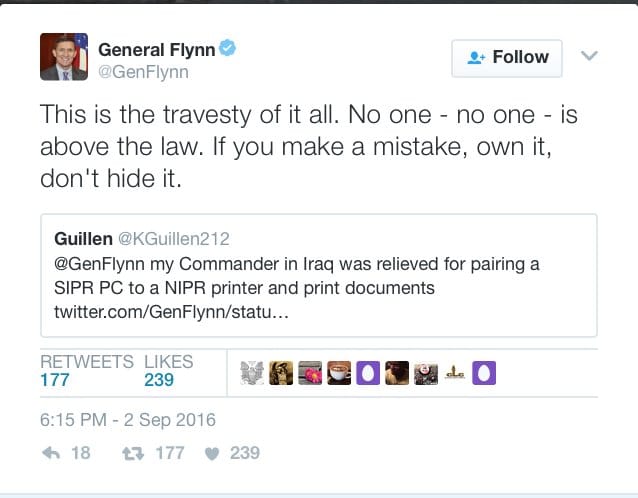This screenshot has width=638, height=498.
Task: Open the @GenFlynn handle link
Action: coord(143,72)
